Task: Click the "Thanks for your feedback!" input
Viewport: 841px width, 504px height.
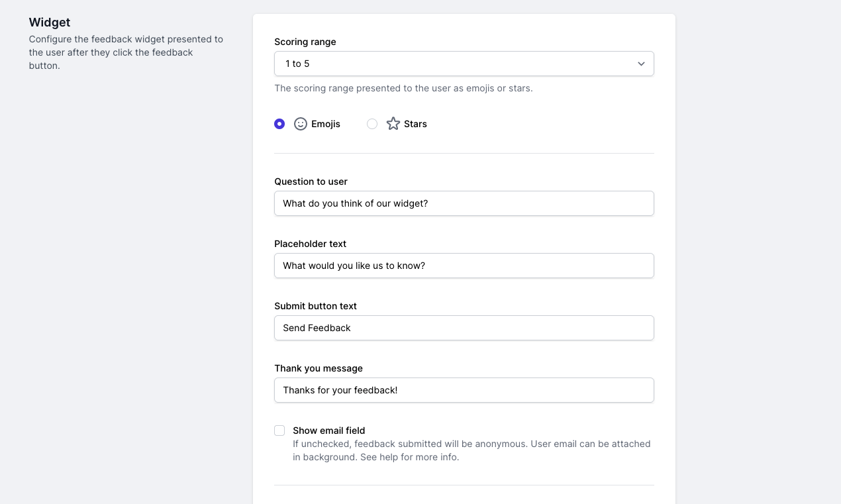Action: click(464, 390)
